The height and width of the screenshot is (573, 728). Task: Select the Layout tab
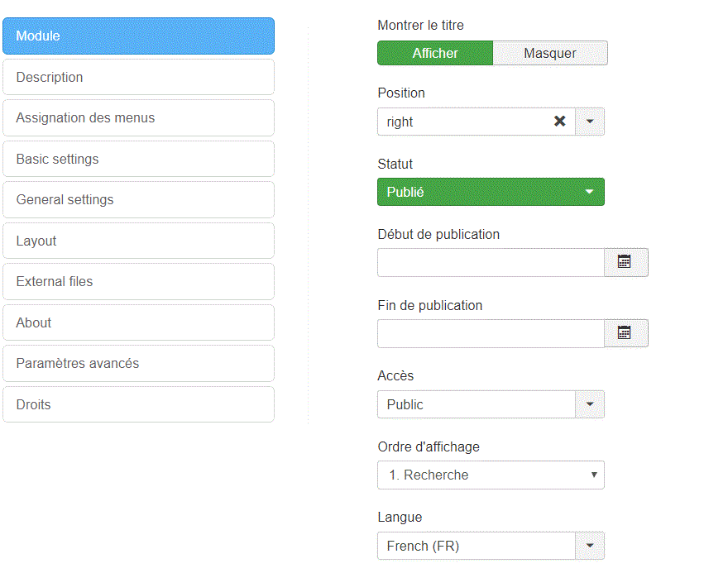[x=138, y=241]
